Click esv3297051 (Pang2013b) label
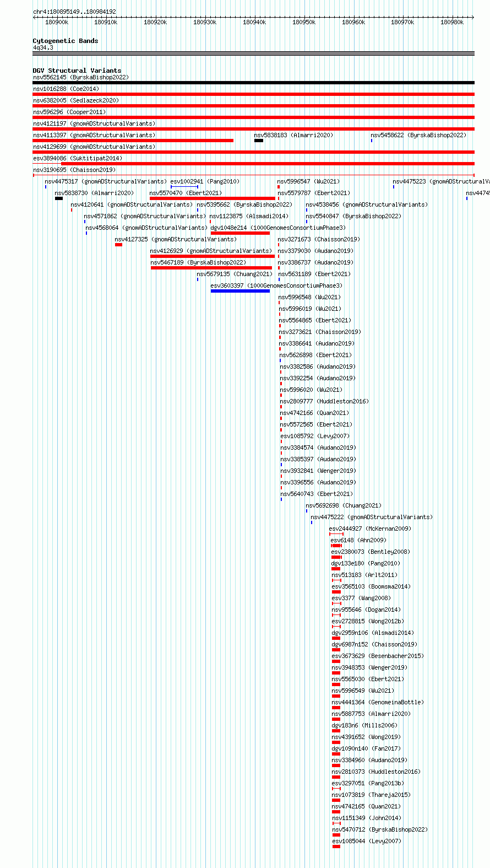Viewport: 490px width, 868px height. [368, 784]
